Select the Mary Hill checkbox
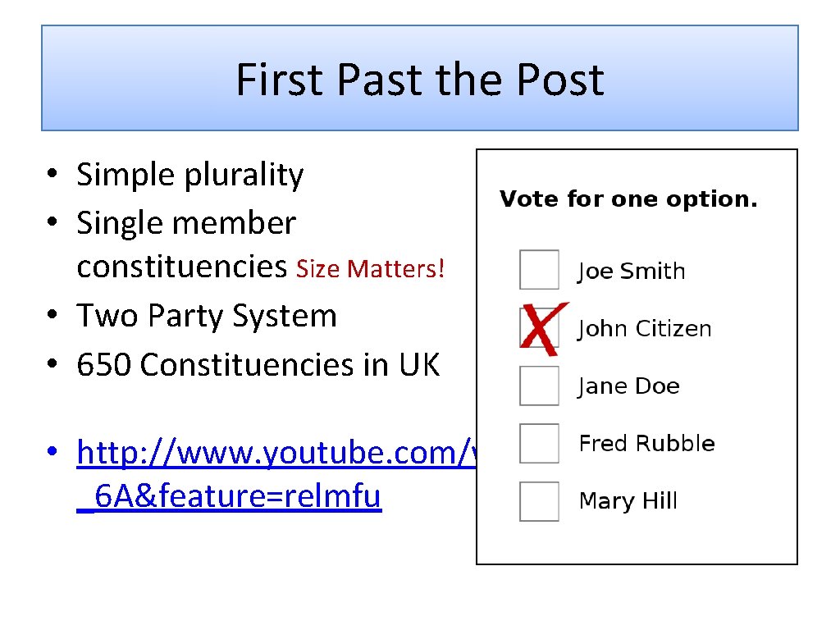The image size is (840, 630). pos(539,501)
